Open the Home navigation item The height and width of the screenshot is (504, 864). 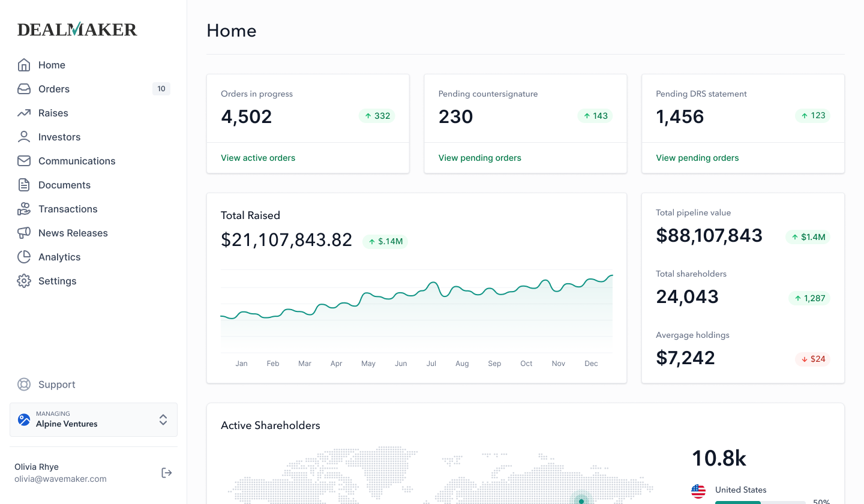(52, 65)
